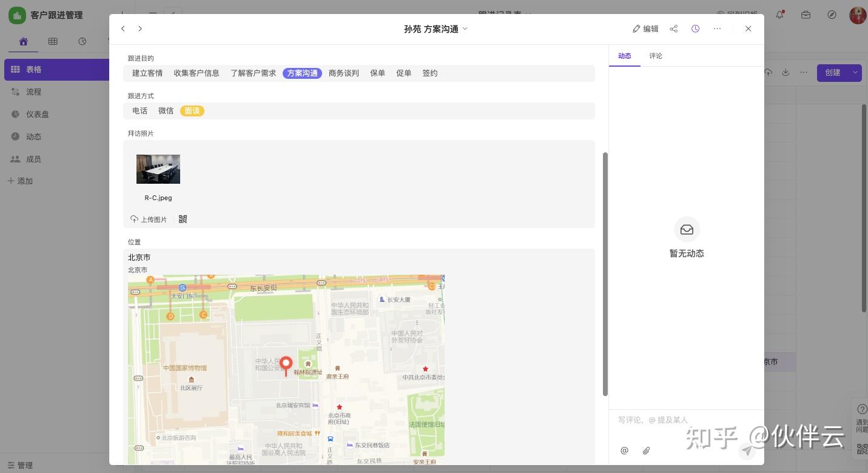Open the clock icon tab in sidebar
The height and width of the screenshot is (473, 868).
(x=82, y=41)
